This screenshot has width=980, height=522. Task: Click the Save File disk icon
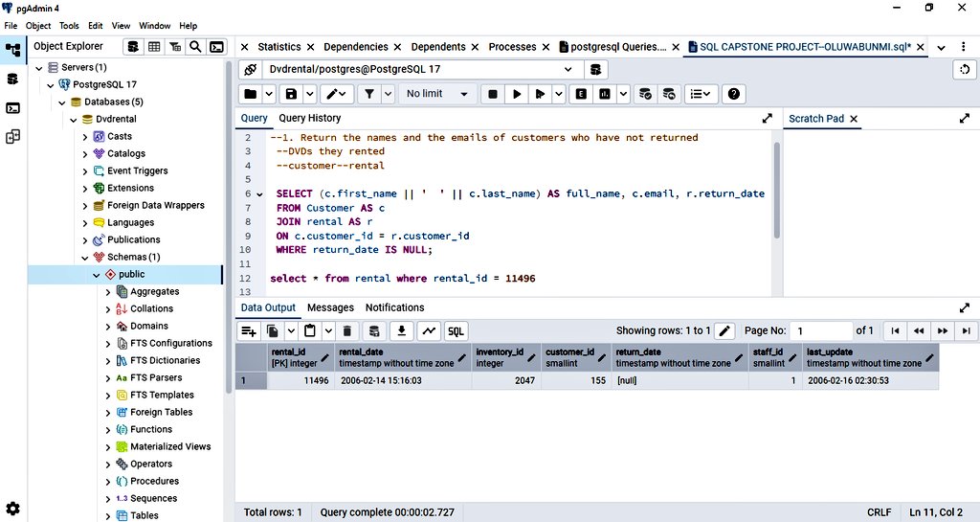point(291,94)
